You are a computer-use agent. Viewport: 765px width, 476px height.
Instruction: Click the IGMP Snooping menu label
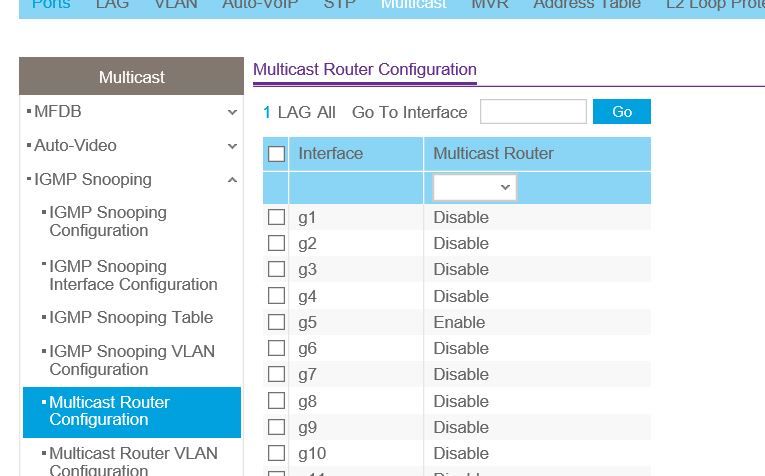pos(93,179)
